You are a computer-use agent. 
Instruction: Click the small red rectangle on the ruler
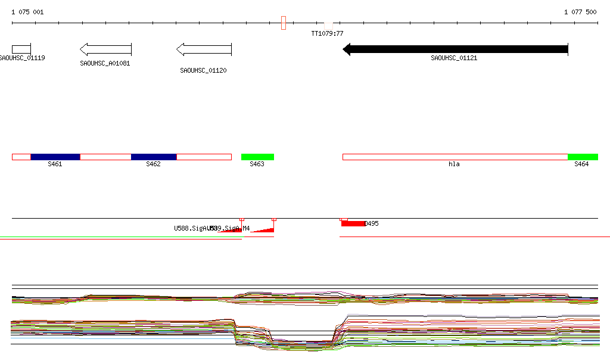click(284, 23)
